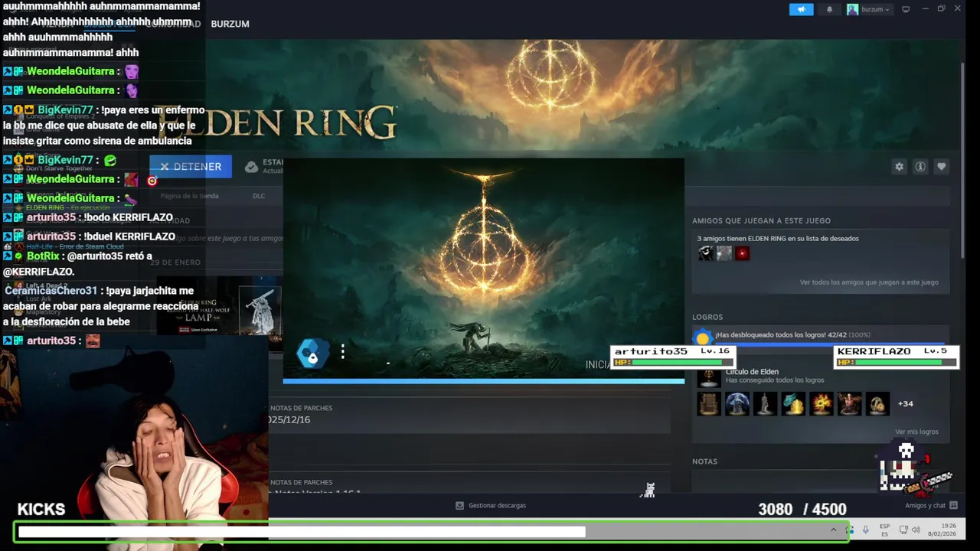Open Gestionar descargas at bottom bar

(491, 505)
